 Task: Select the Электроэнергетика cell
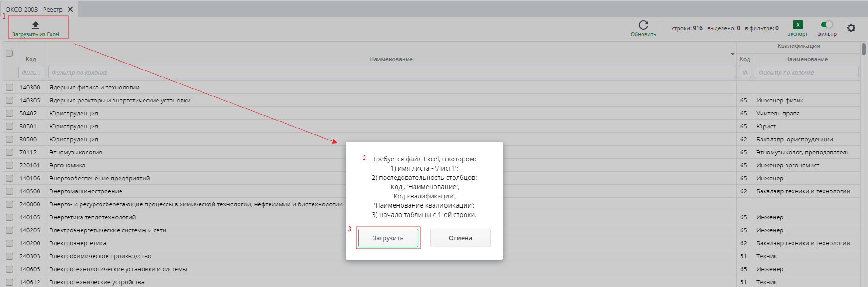click(391, 243)
